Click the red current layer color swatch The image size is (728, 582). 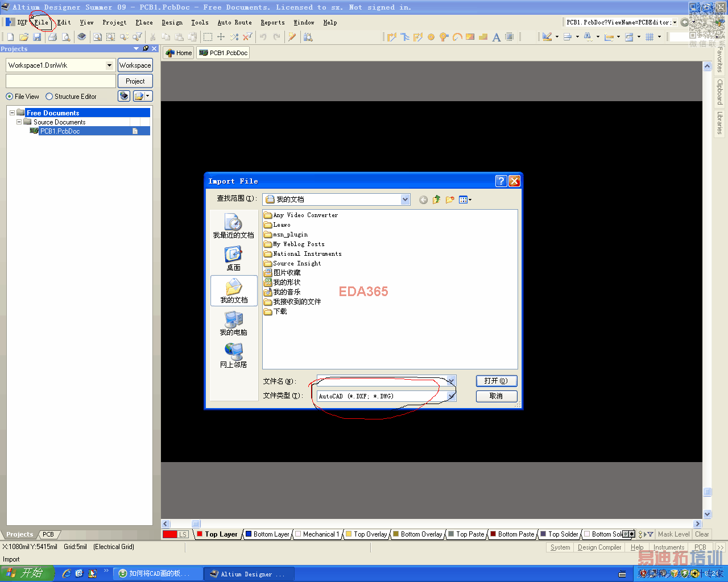(170, 534)
